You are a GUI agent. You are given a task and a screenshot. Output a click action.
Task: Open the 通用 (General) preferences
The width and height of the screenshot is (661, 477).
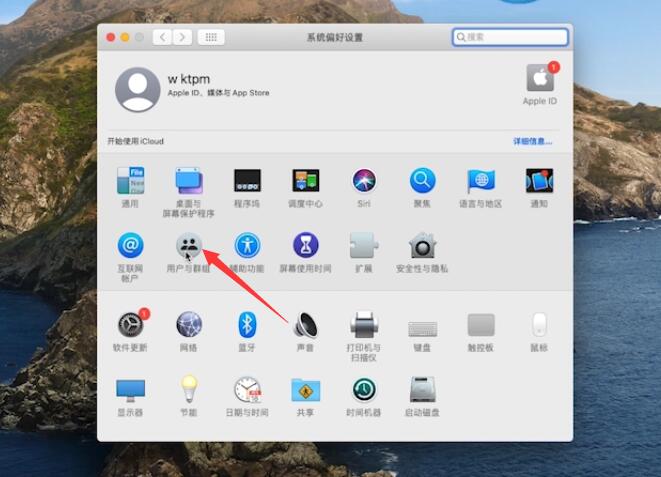coord(130,181)
